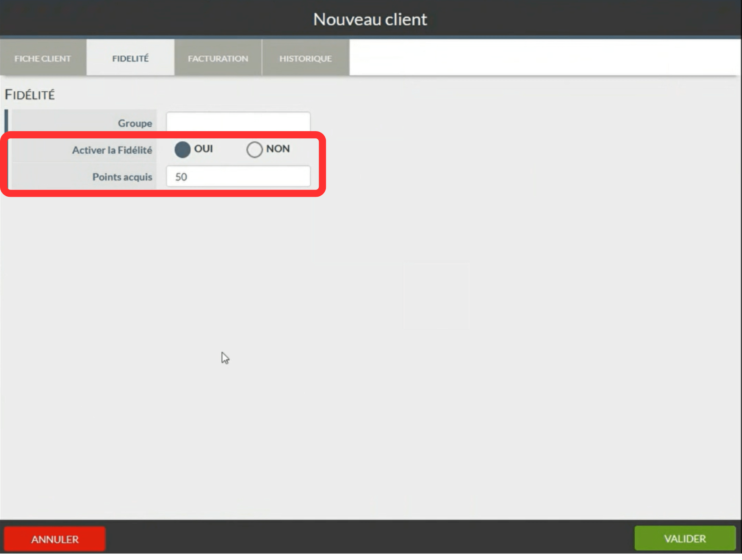Select the NON radio button circle
This screenshot has height=560, width=742.
254,150
